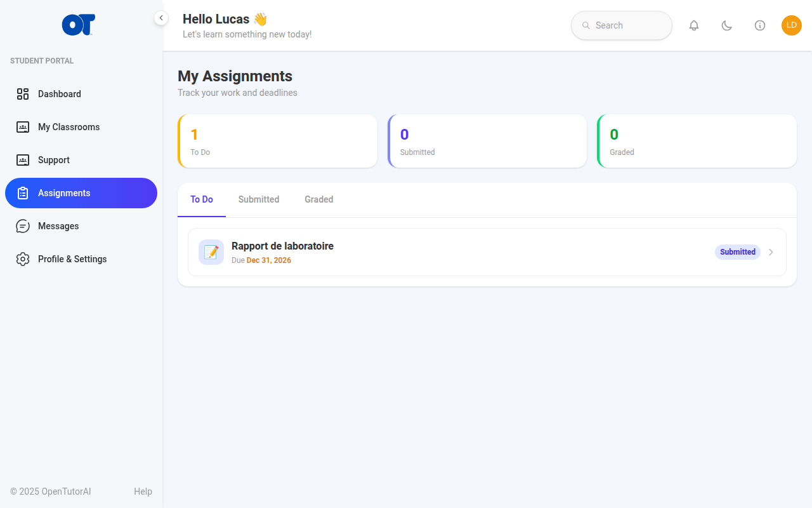Click the Profile & Settings gear icon
This screenshot has height=508, width=812.
(x=23, y=259)
